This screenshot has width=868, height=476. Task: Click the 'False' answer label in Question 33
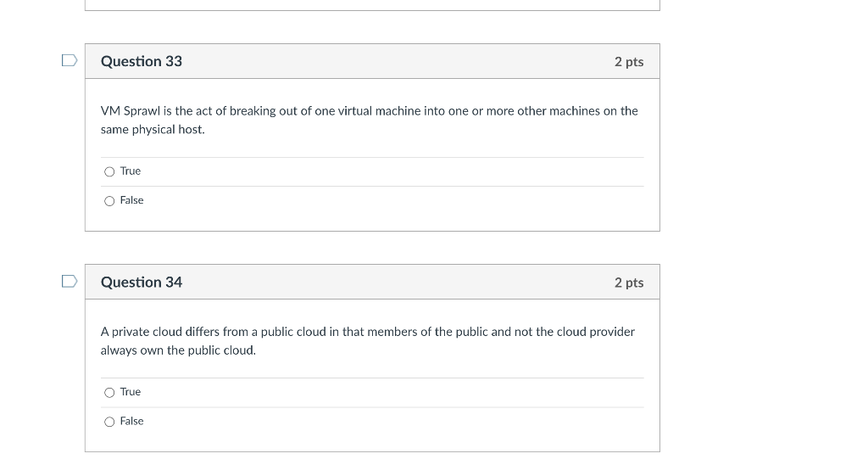point(131,200)
